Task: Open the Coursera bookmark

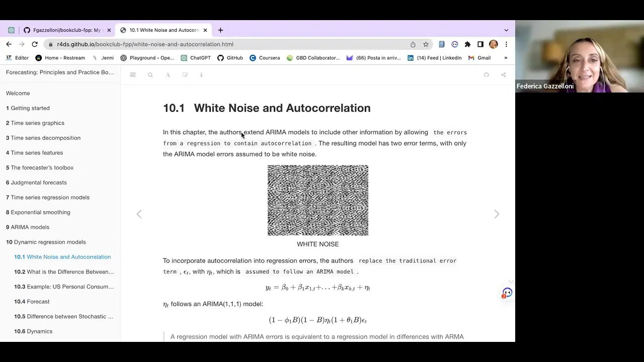Action: 265,58
